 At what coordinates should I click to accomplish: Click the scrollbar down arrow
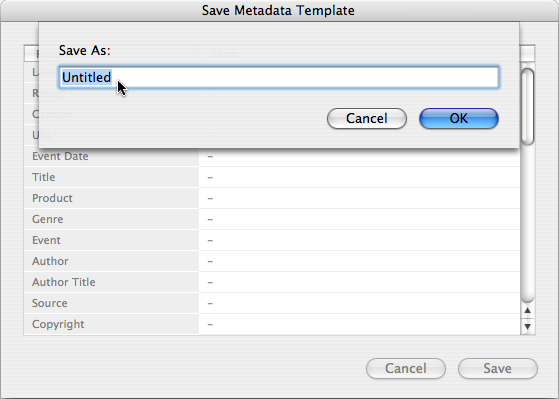528,326
